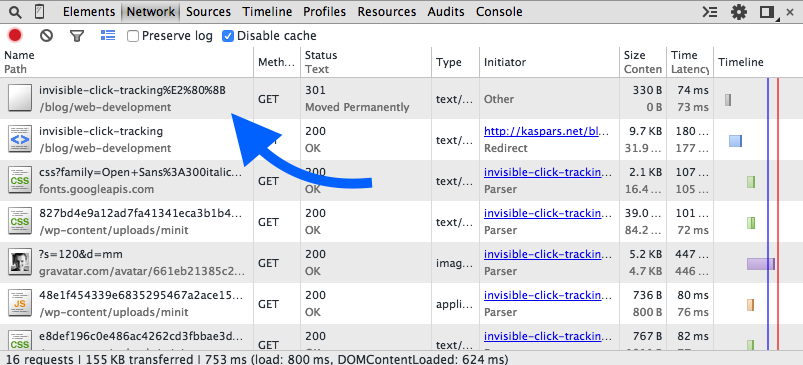The height and width of the screenshot is (365, 803).
Task: Sort by the Status Text column header
Action: 366,62
